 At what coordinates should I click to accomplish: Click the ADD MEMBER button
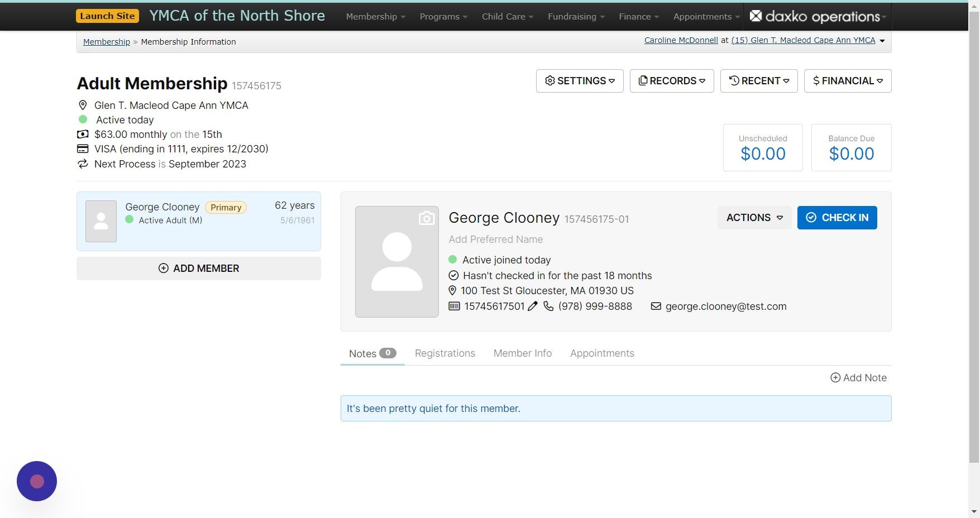(198, 268)
